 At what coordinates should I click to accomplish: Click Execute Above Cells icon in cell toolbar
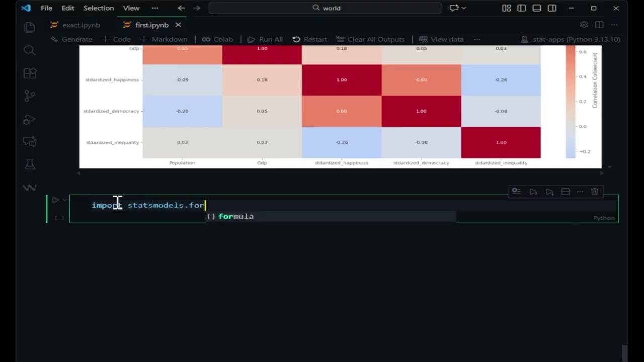533,192
